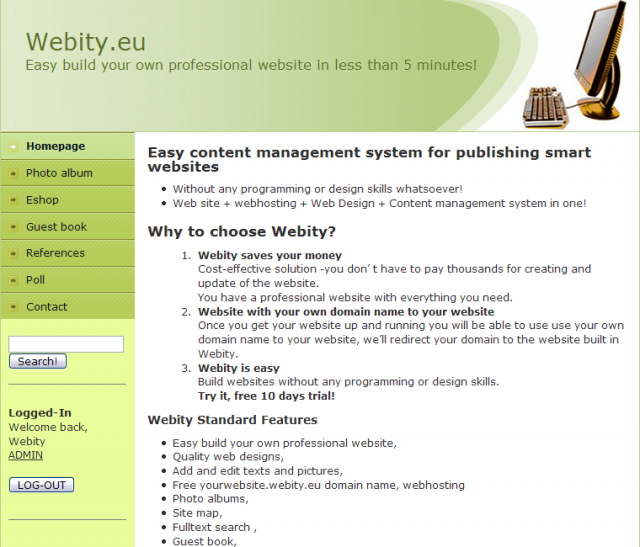Click the 'Logged-In' sidebar heading
Image resolution: width=640 pixels, height=547 pixels.
point(40,413)
